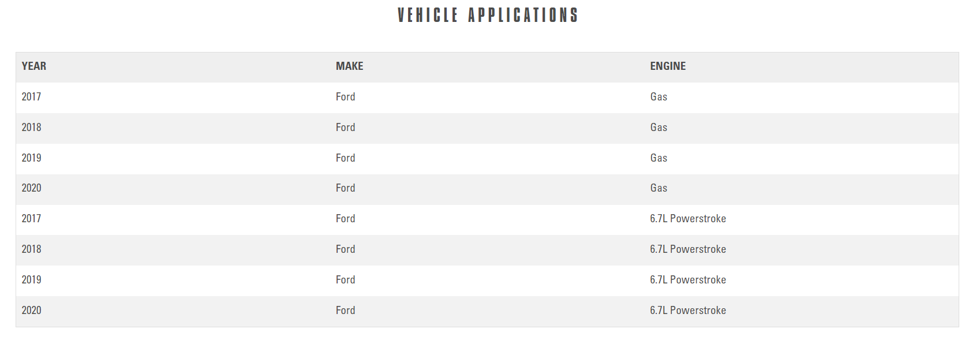Select year 2019 in the Powerstroke row

click(x=31, y=280)
